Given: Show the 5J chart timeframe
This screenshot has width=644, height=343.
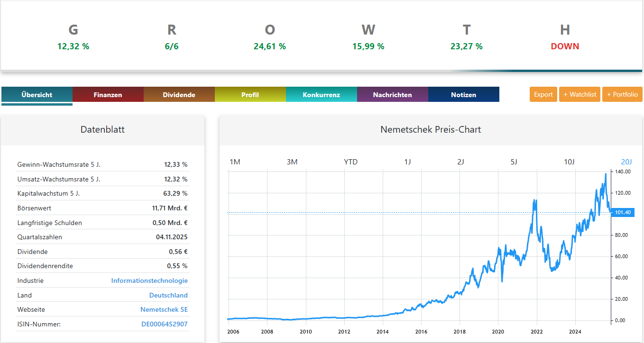Looking at the screenshot, I should coord(514,162).
